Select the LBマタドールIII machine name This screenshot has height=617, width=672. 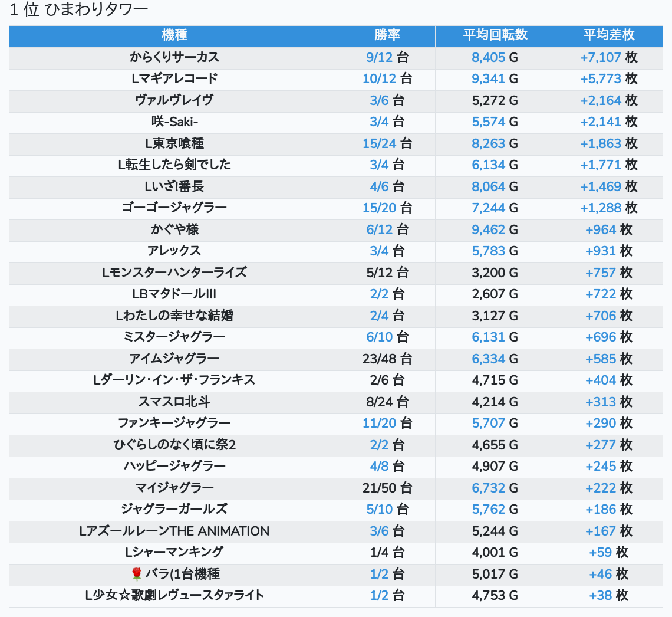tap(174, 294)
